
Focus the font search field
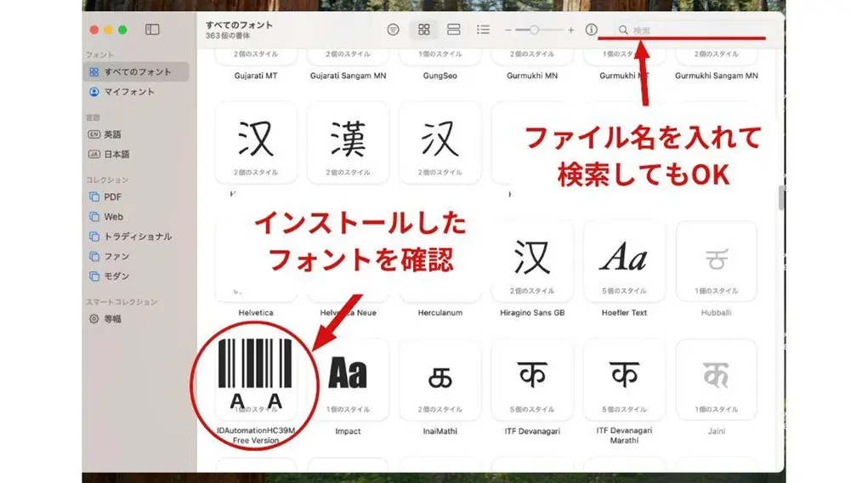692,30
